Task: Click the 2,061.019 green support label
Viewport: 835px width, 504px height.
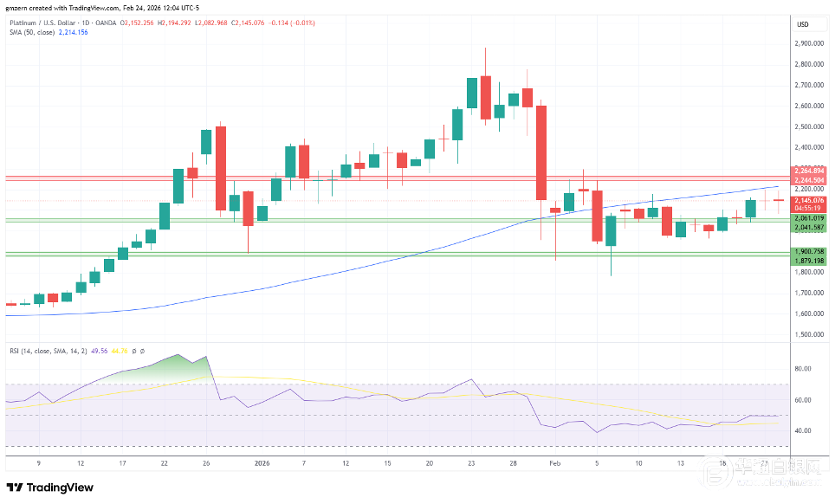Action: click(x=809, y=219)
